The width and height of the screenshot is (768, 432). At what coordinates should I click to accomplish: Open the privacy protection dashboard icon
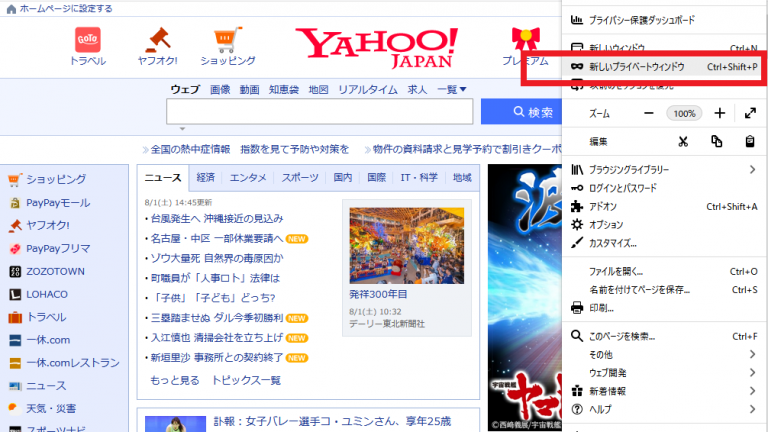577,20
